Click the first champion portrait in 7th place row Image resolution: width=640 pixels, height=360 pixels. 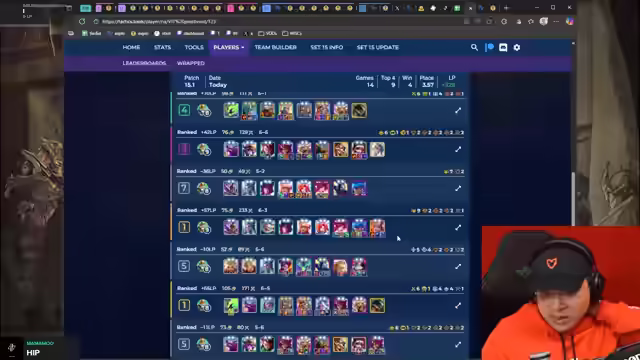click(231, 188)
